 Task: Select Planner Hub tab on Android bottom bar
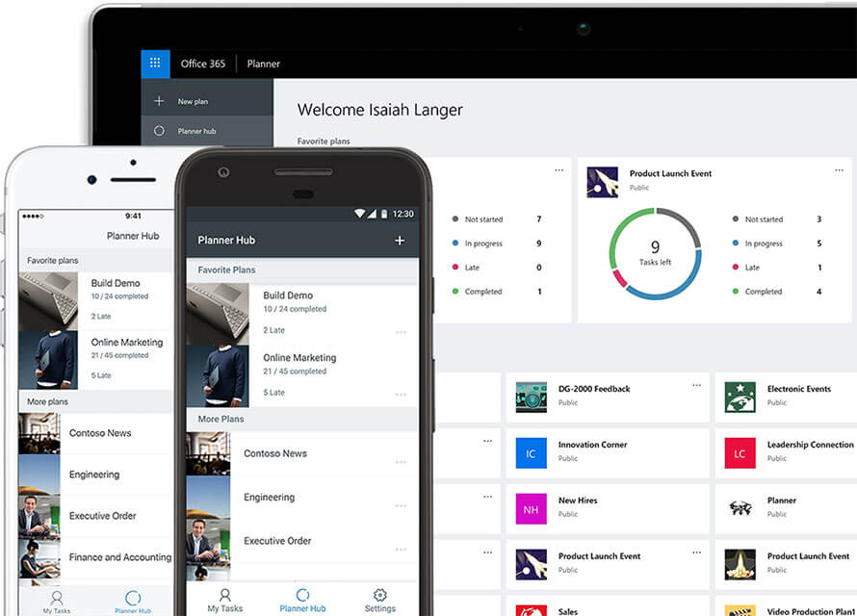click(x=302, y=600)
